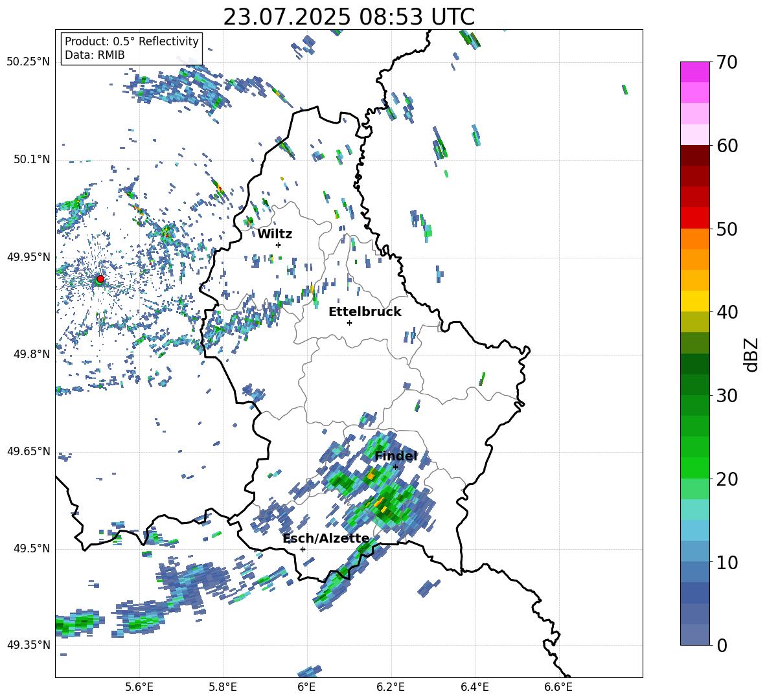Click the Data: RMIB text

point(95,55)
